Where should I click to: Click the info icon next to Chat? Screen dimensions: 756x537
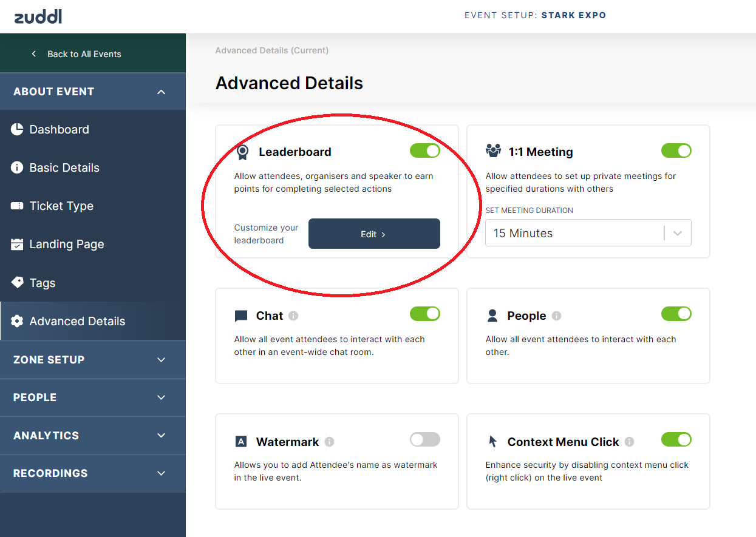click(x=293, y=316)
